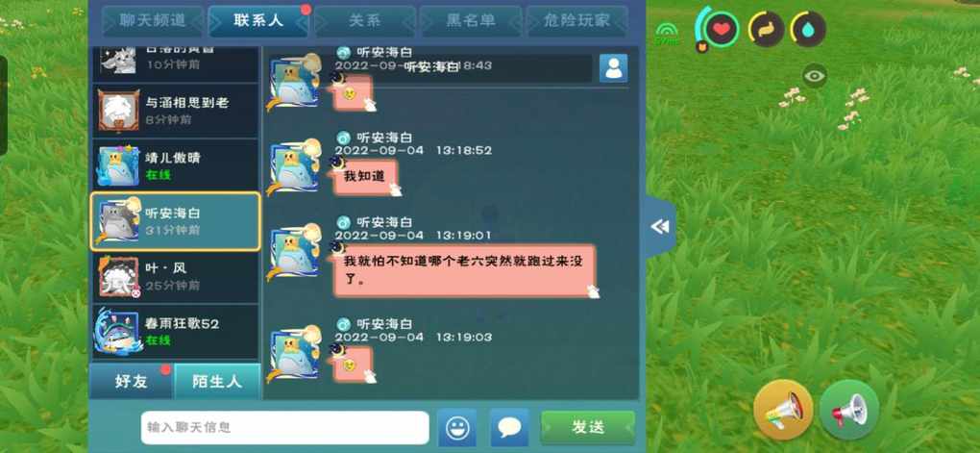The image size is (980, 453).
Task: Tap the green megaphone speaker icon
Action: [x=848, y=410]
